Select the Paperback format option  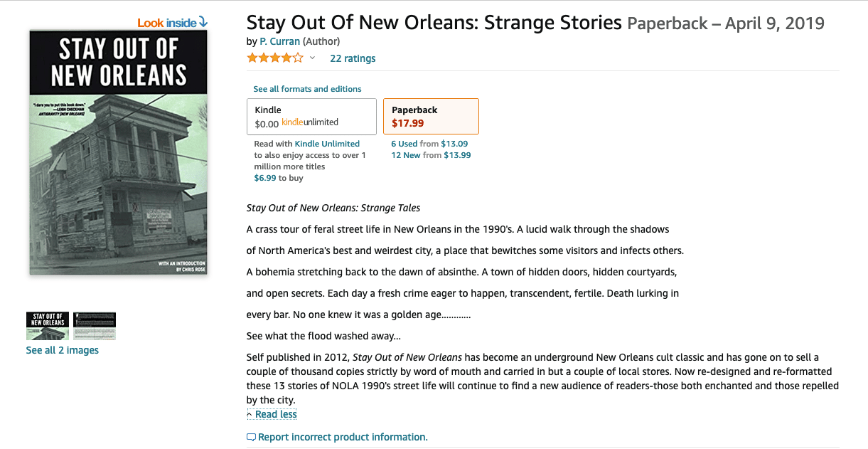point(431,117)
